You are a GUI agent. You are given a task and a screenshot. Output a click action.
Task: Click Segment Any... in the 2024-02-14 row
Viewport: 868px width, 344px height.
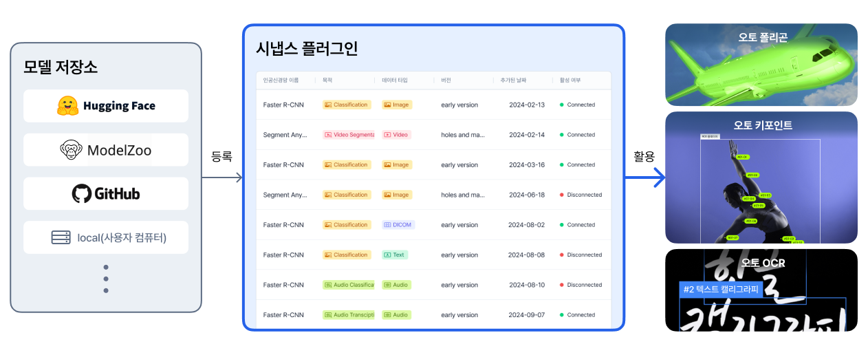coord(285,135)
